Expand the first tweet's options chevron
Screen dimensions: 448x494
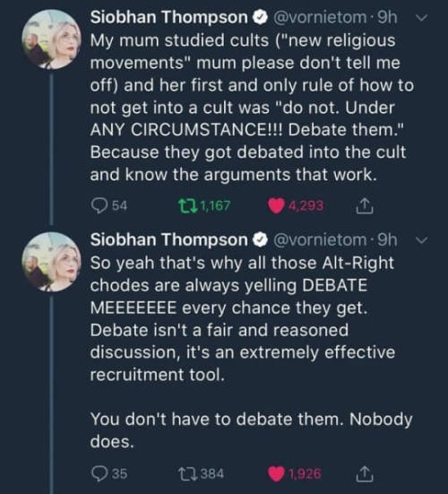(422, 18)
